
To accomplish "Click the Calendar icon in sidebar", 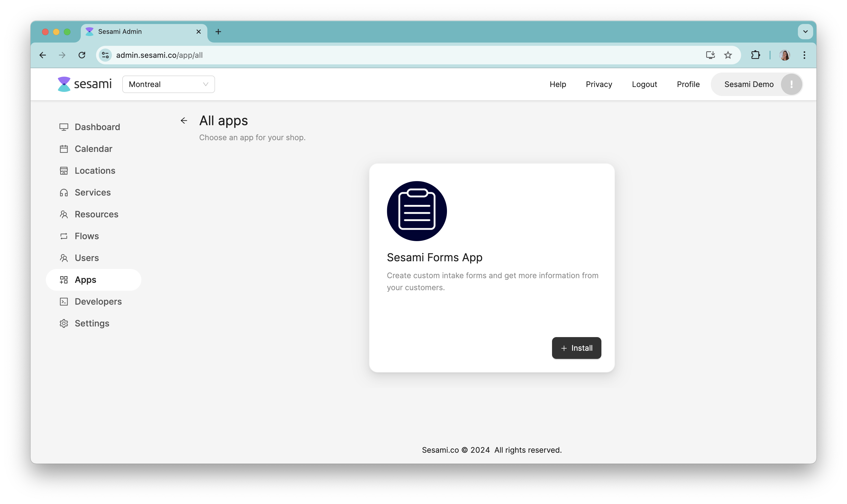I will coord(64,149).
